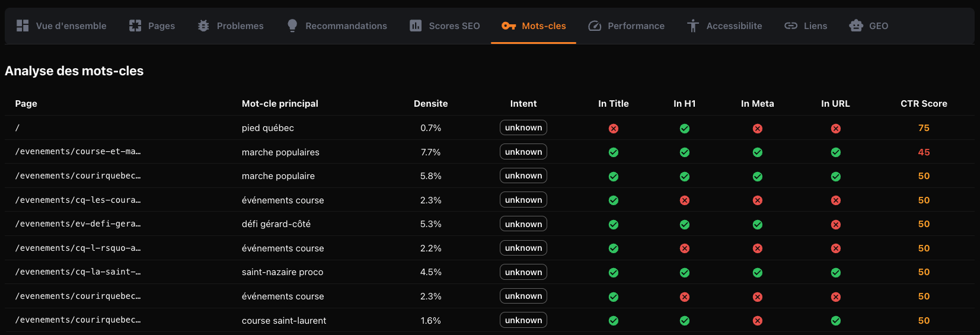This screenshot has height=335, width=980.
Task: Click the CTR Score column header
Action: (924, 104)
